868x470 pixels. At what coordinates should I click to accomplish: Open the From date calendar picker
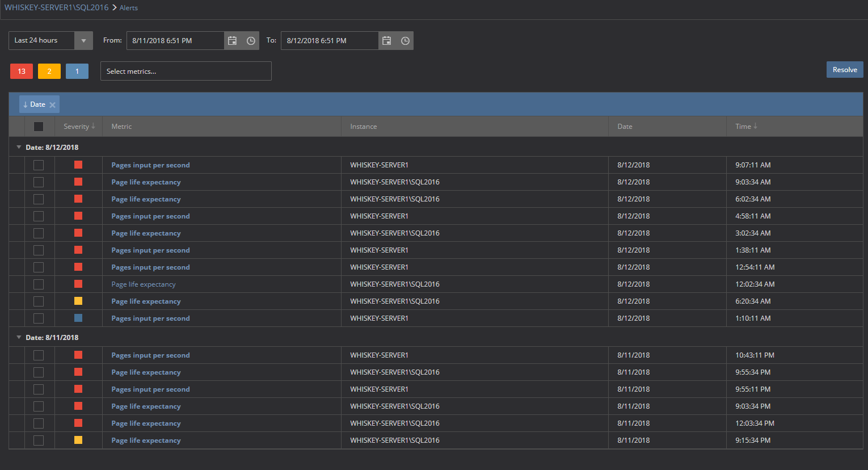(232, 41)
